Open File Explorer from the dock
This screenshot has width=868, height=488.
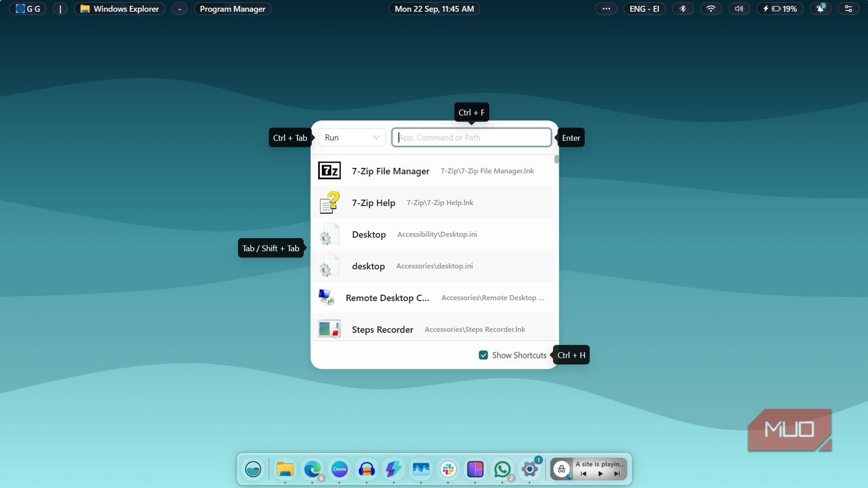[285, 469]
